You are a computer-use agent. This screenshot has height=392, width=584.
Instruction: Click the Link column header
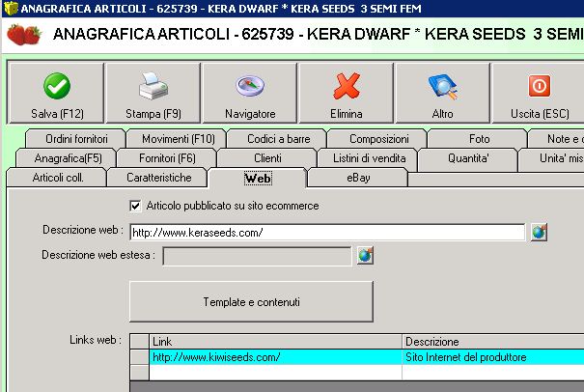[x=276, y=342]
